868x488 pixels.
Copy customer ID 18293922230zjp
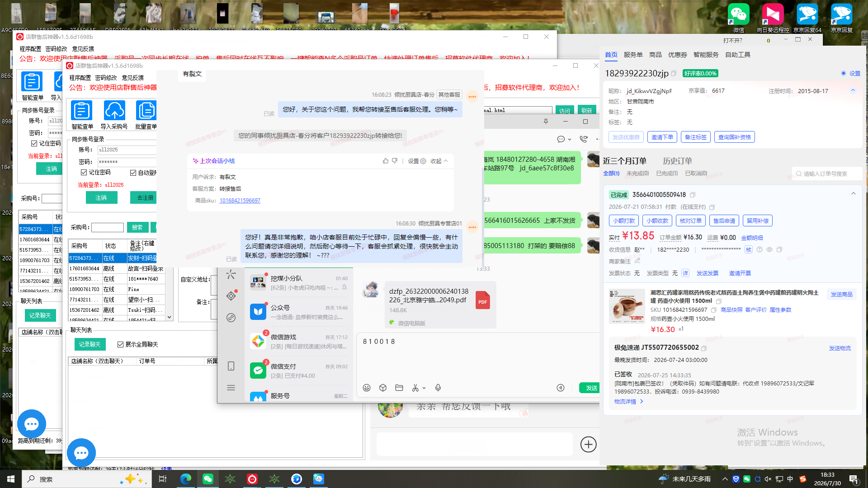click(x=674, y=73)
